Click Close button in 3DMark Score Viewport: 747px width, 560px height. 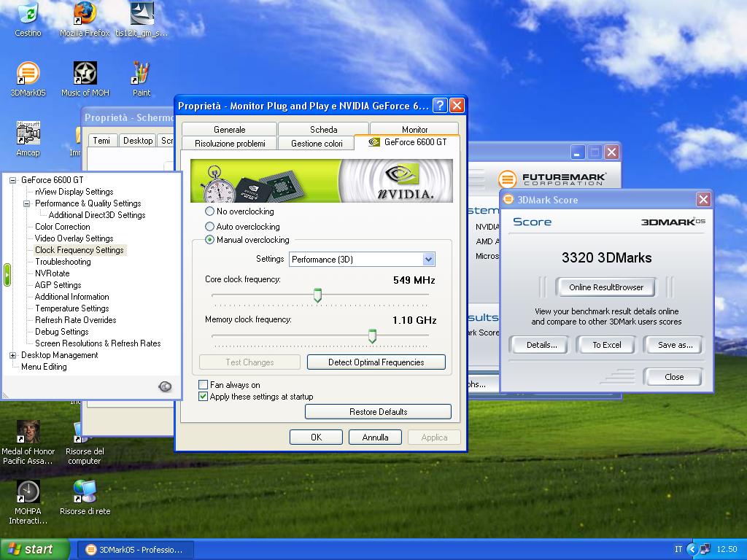pos(673,377)
